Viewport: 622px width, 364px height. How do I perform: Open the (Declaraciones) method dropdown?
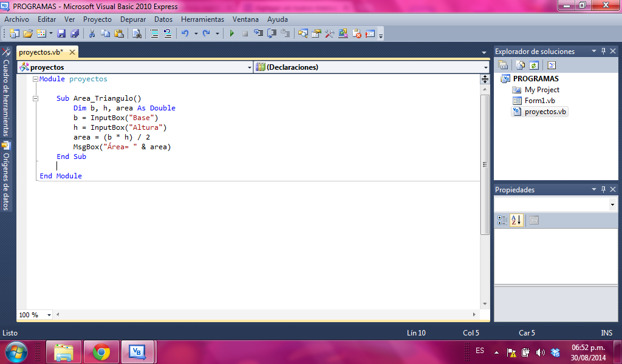[486, 68]
